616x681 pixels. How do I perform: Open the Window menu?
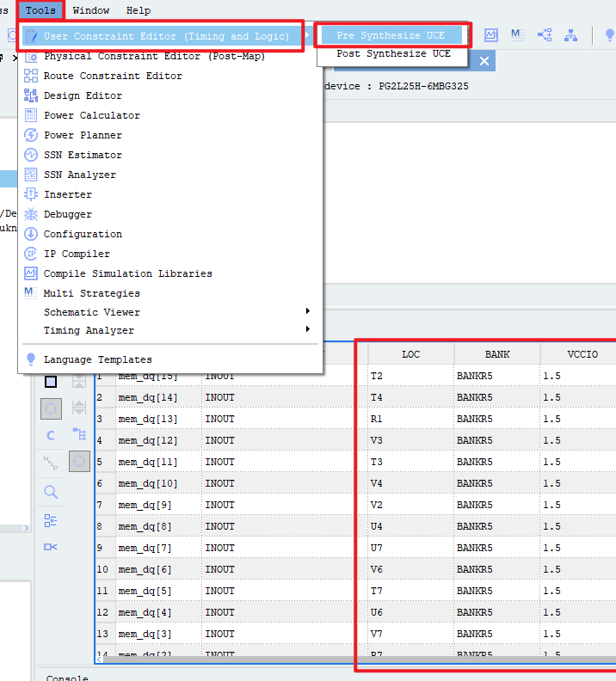pos(91,10)
